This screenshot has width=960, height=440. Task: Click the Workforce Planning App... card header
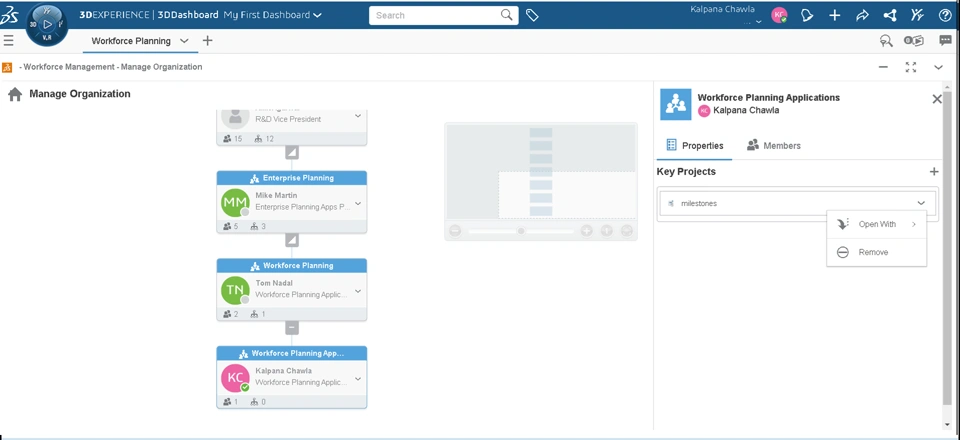(x=291, y=353)
